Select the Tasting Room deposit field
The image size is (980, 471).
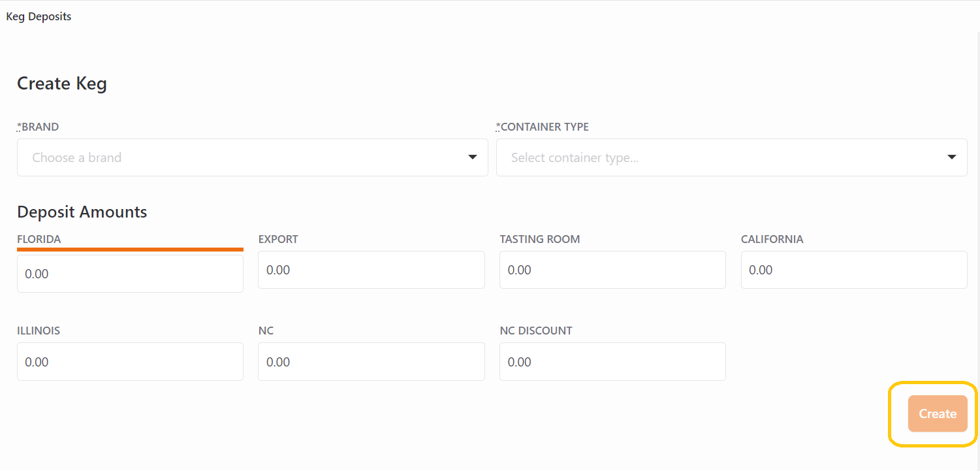coord(612,270)
